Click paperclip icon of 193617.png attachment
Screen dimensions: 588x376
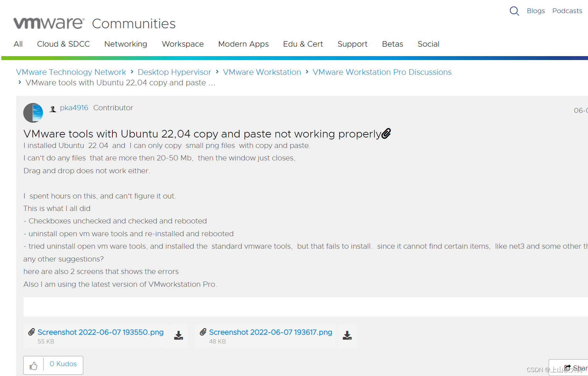point(203,332)
